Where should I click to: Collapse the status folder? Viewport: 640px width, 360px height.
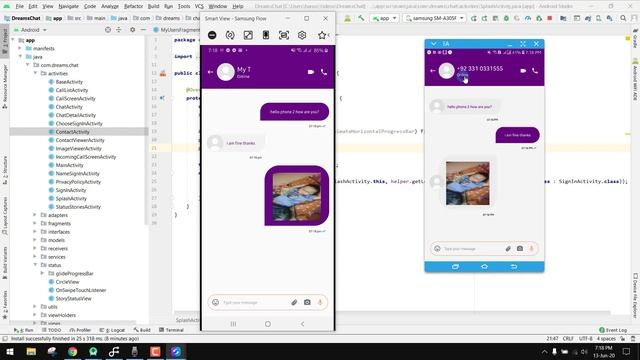(36, 265)
